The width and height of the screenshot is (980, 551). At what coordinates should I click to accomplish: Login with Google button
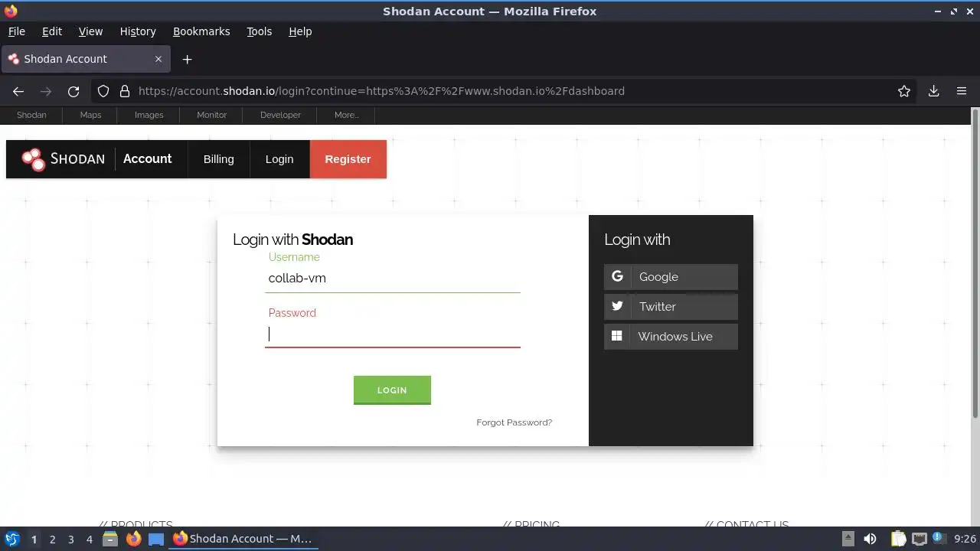click(671, 277)
